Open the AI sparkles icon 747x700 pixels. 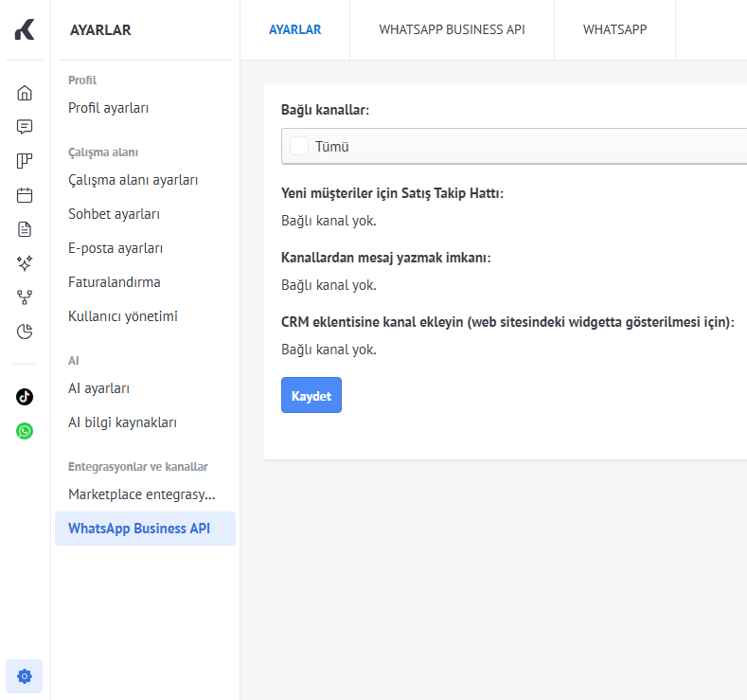tap(25, 263)
